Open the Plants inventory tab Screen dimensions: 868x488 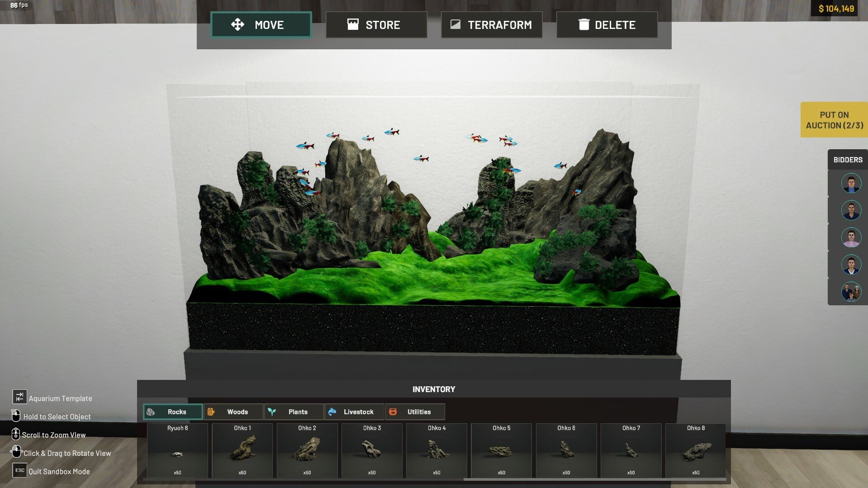294,412
